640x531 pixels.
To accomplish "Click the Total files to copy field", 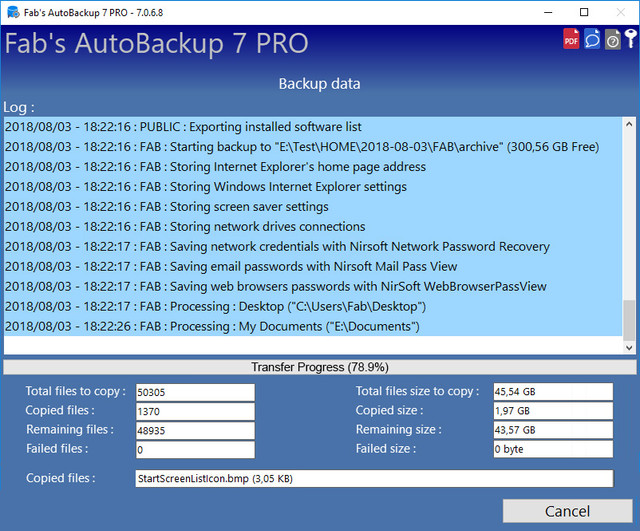I will click(195, 392).
